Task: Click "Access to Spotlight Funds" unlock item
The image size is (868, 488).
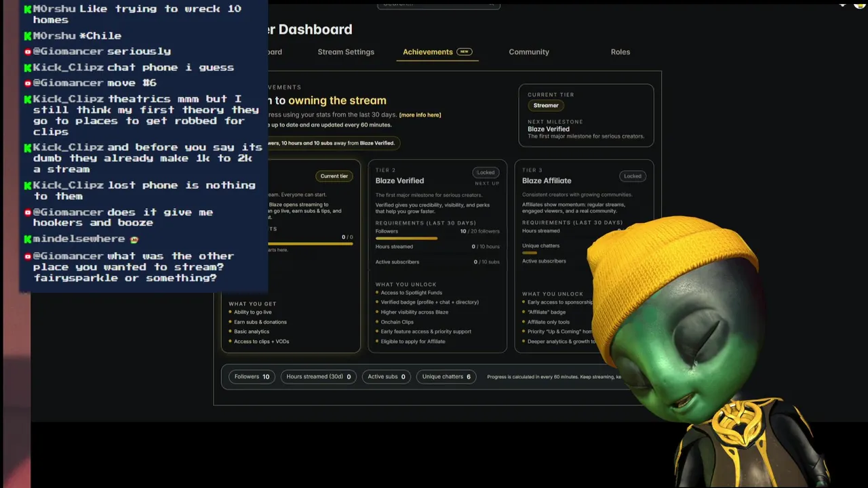Action: point(411,293)
